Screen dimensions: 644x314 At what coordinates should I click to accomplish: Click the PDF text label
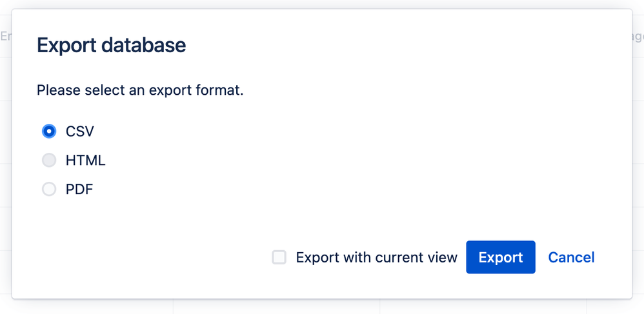[x=79, y=190]
